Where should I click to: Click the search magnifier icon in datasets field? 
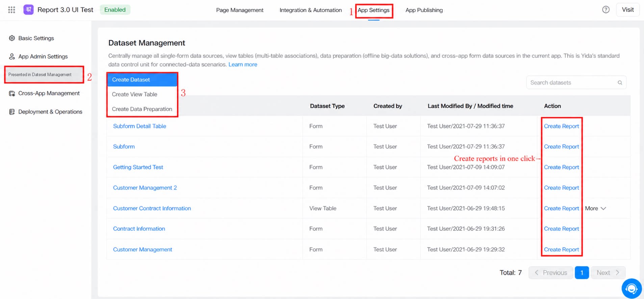[620, 83]
